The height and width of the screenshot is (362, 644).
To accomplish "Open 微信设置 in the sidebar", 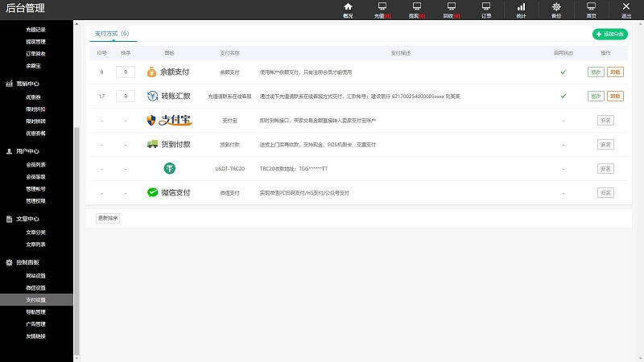I will pos(35,288).
